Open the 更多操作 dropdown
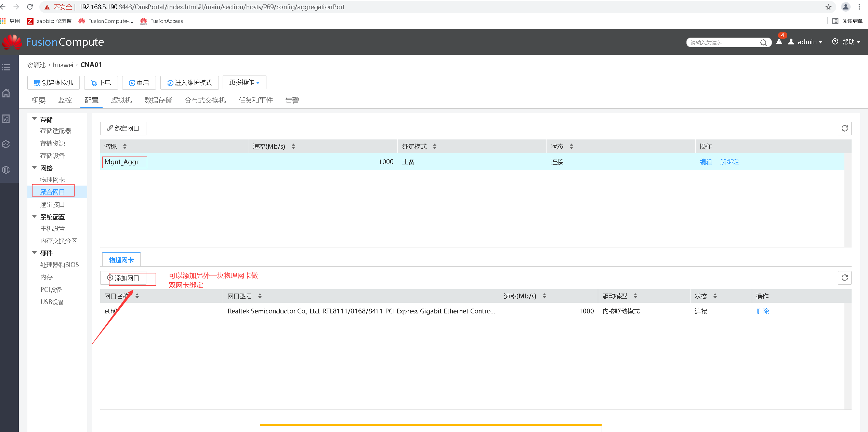The width and height of the screenshot is (868, 432). [244, 82]
